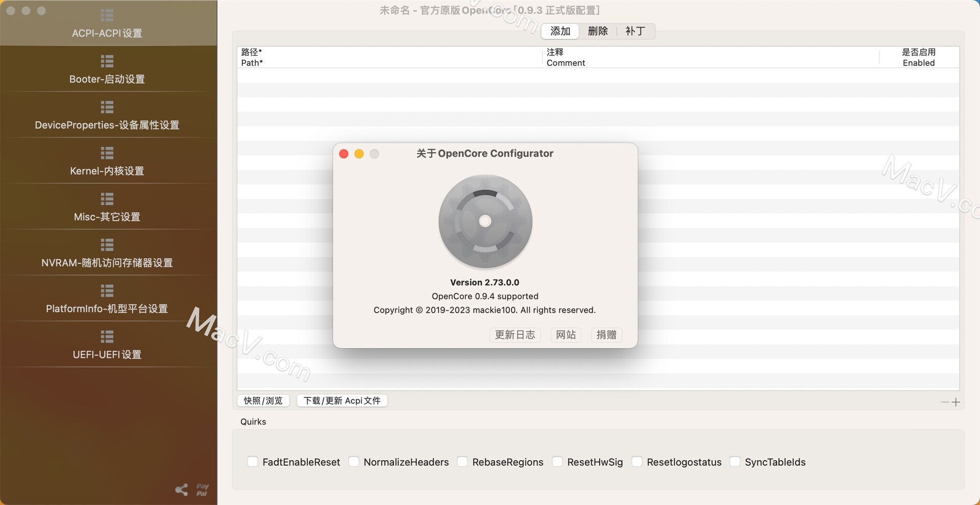The height and width of the screenshot is (505, 980).
Task: Click the 更新日志 button in About dialog
Action: point(515,335)
